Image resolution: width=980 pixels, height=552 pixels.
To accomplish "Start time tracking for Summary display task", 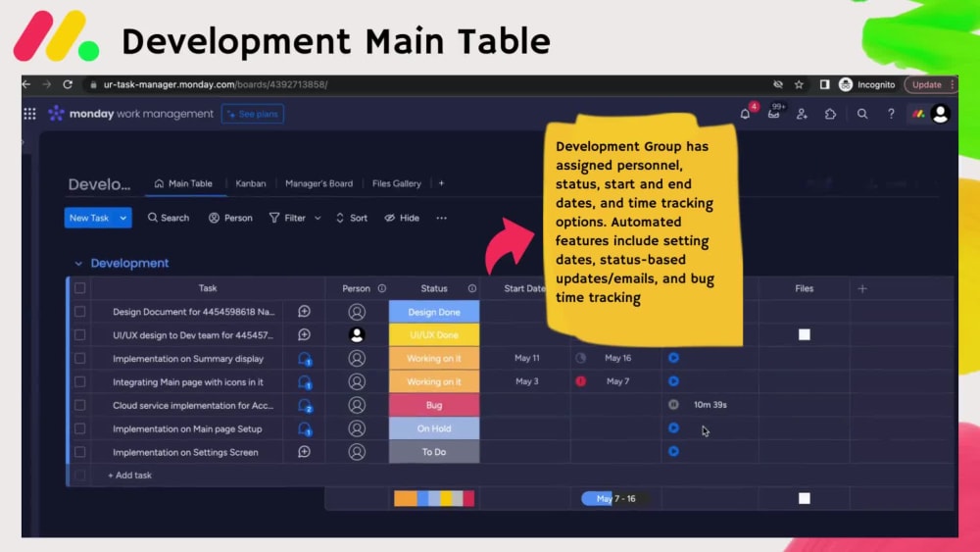I will [673, 358].
